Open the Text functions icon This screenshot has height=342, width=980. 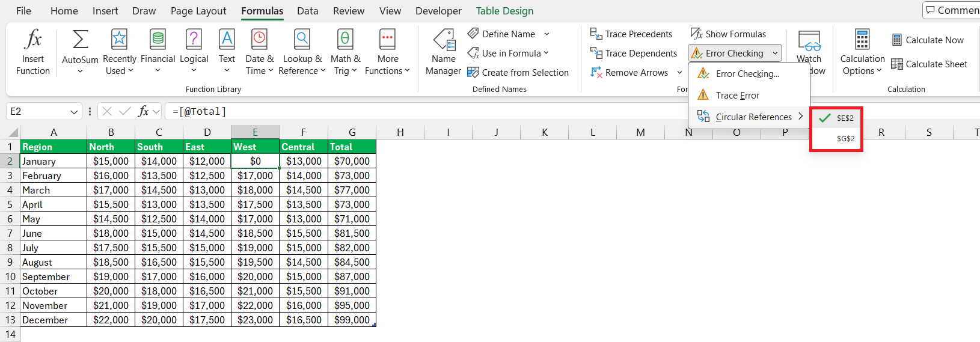227,40
